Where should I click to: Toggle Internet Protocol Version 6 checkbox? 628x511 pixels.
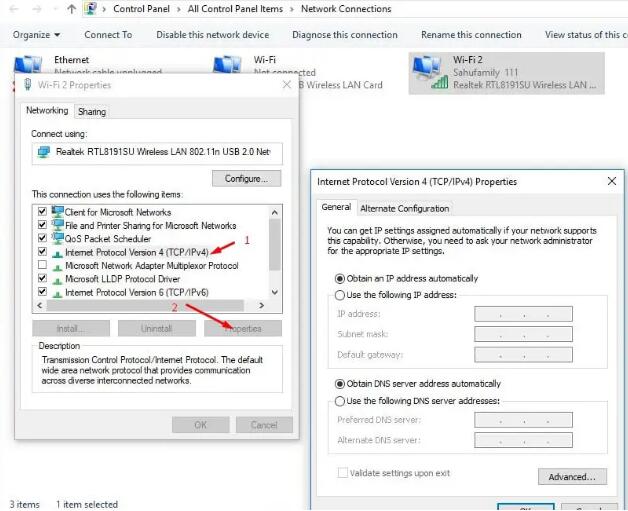[x=42, y=292]
